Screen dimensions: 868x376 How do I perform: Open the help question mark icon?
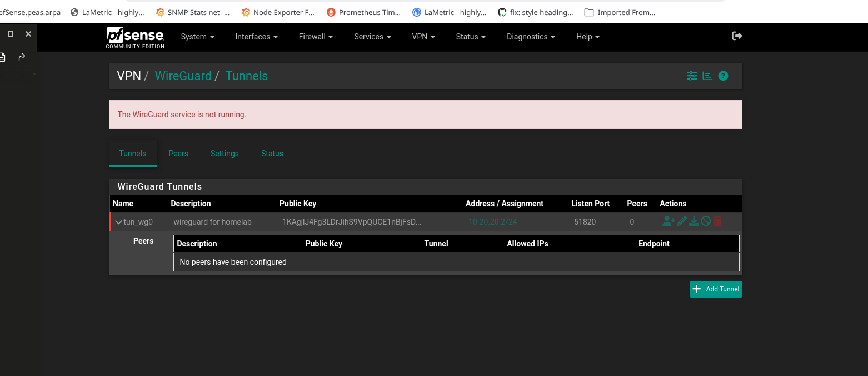pos(723,76)
